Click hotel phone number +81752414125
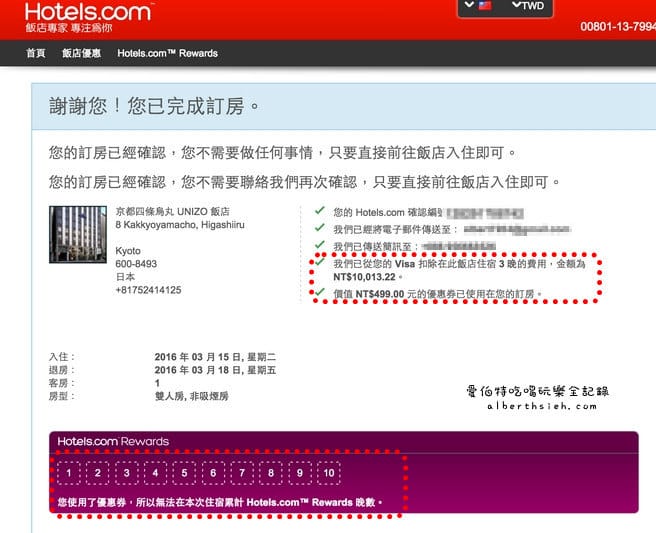 click(x=149, y=290)
